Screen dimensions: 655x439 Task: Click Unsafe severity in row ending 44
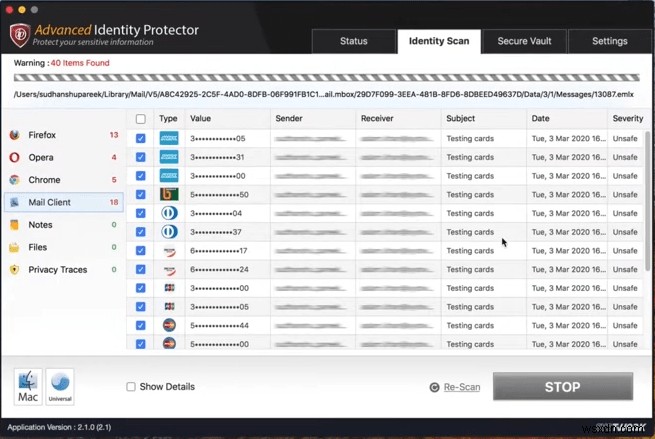[x=625, y=325]
